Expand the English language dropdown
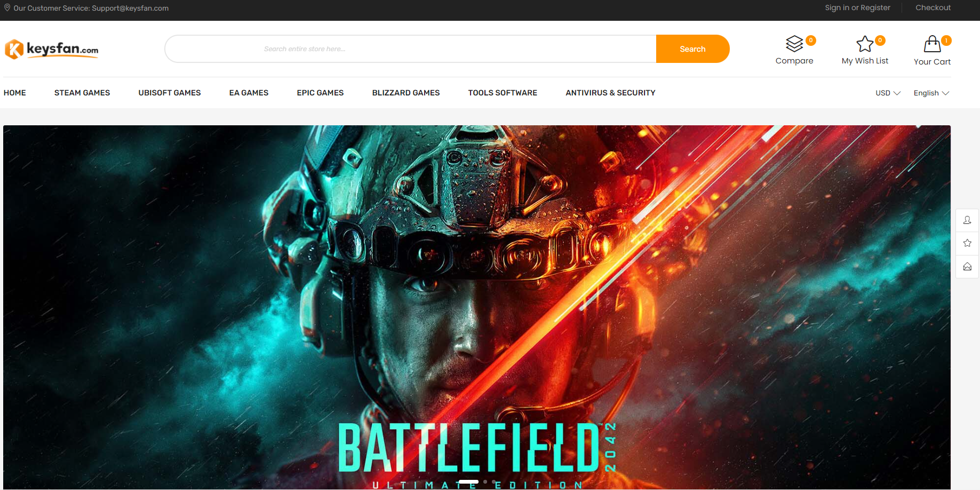The height and width of the screenshot is (490, 980). pyautogui.click(x=931, y=93)
